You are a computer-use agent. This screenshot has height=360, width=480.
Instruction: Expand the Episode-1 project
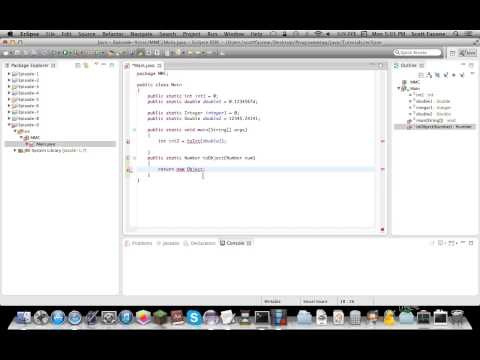pyautogui.click(x=9, y=74)
